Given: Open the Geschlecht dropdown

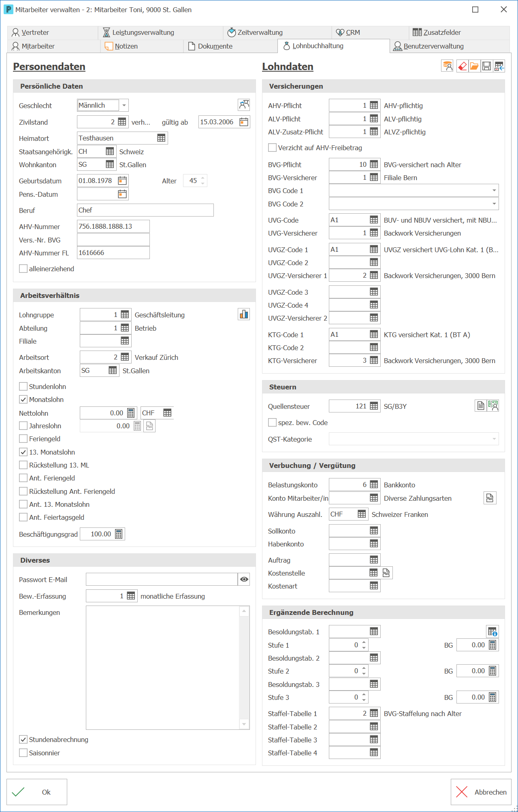Looking at the screenshot, I should point(124,105).
